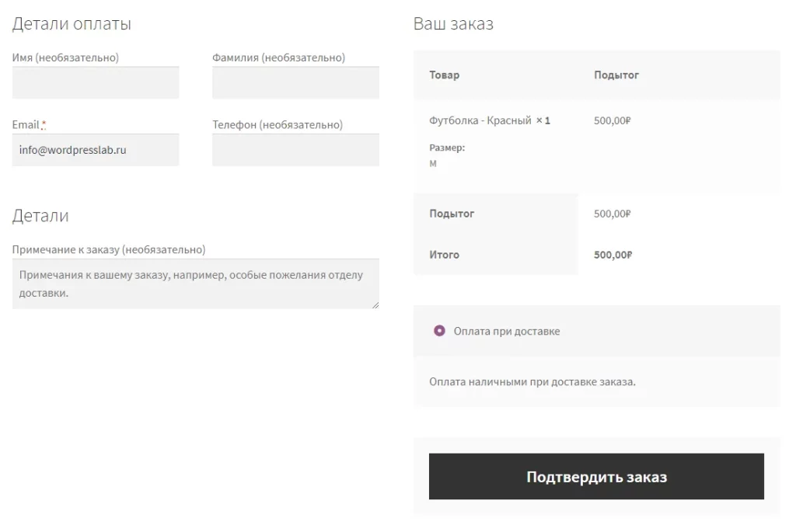Click the resize handle of the notes textarea
Image resolution: width=796 pixels, height=532 pixels.
[x=375, y=305]
